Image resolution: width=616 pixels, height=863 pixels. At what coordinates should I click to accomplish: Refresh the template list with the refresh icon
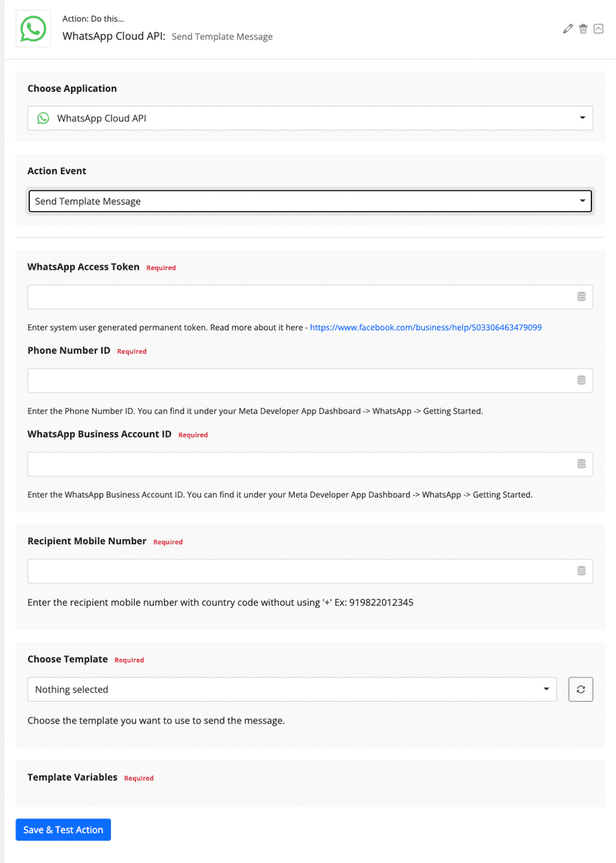coord(581,689)
